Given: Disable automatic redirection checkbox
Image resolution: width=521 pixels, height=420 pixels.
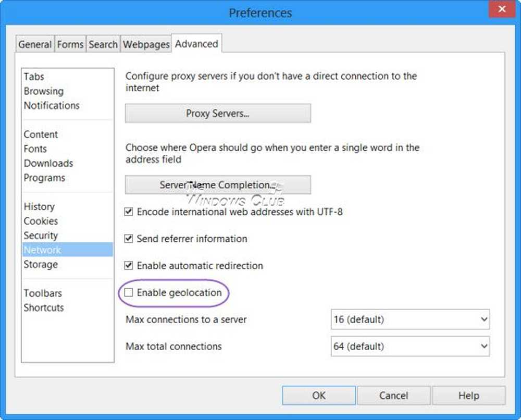Looking at the screenshot, I should [129, 266].
